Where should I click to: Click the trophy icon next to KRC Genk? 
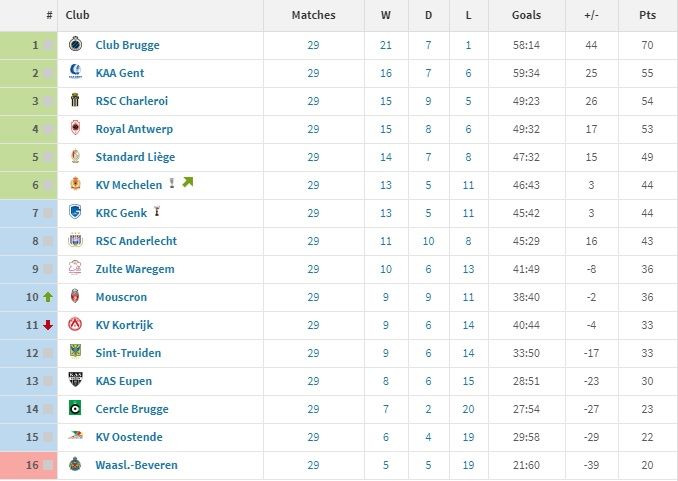157,211
